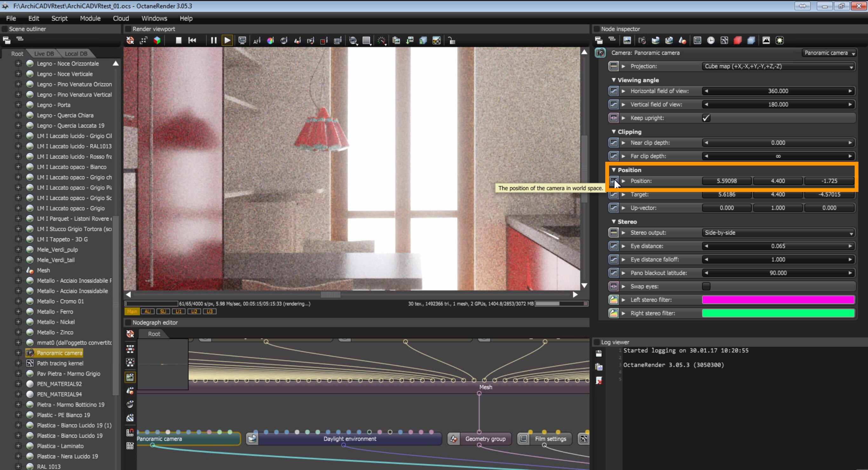
Task: Click the viewport lock icon
Action: click(x=451, y=41)
